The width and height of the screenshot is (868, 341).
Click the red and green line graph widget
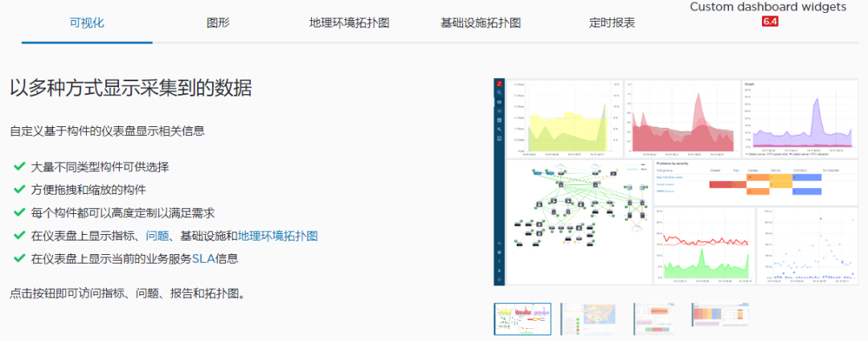pyautogui.click(x=704, y=246)
